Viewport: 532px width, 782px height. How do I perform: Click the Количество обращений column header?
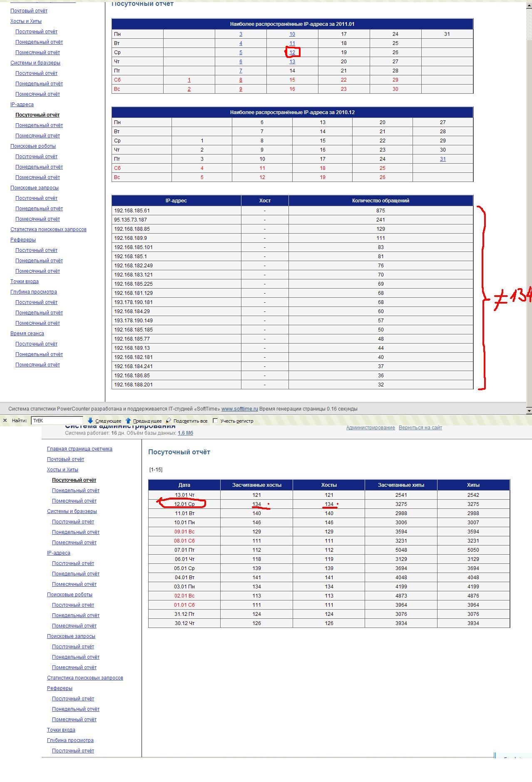coord(380,201)
